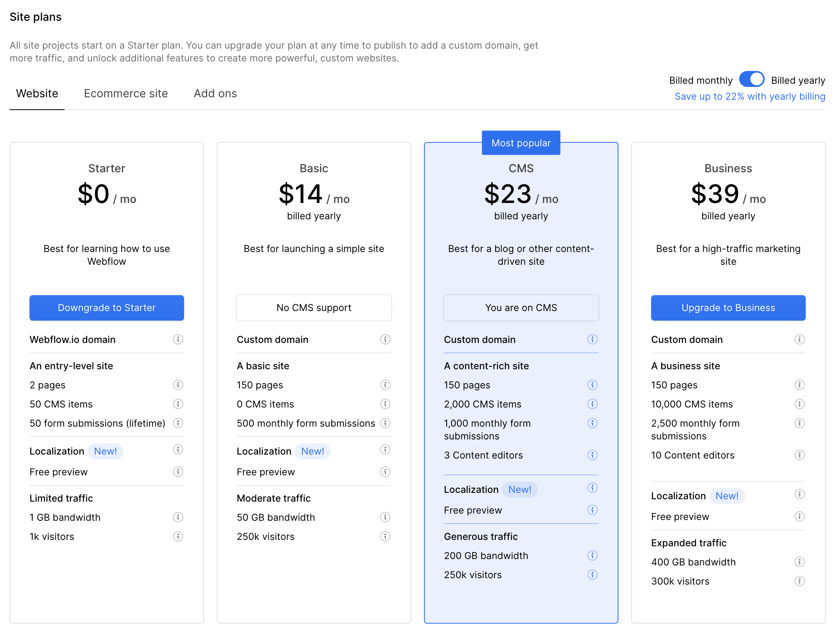Show info for 1k visitors
840x638 pixels.
tap(178, 536)
